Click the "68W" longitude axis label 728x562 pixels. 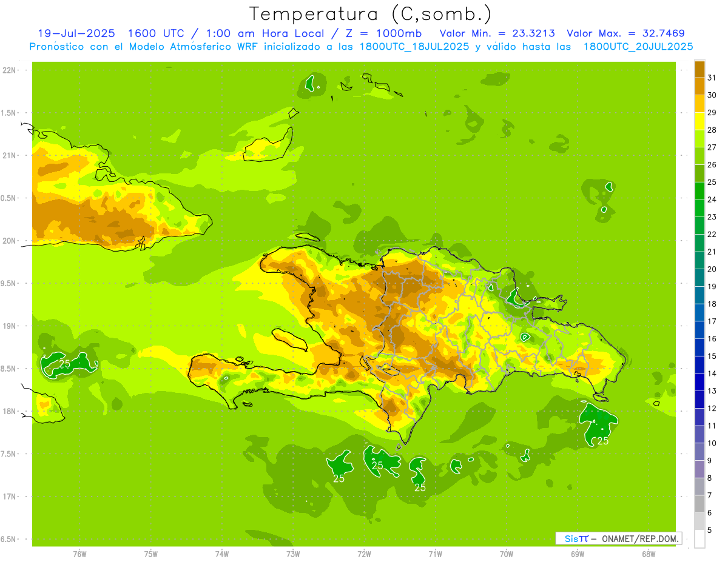point(649,554)
